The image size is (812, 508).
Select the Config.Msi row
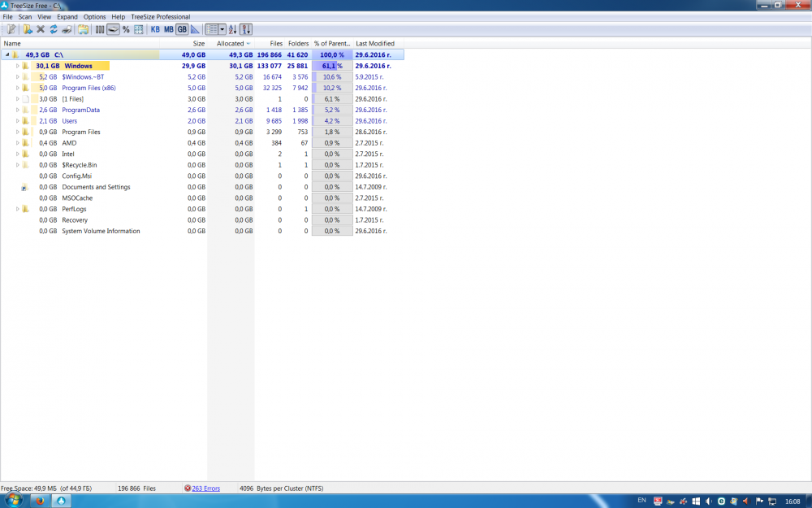coord(202,176)
